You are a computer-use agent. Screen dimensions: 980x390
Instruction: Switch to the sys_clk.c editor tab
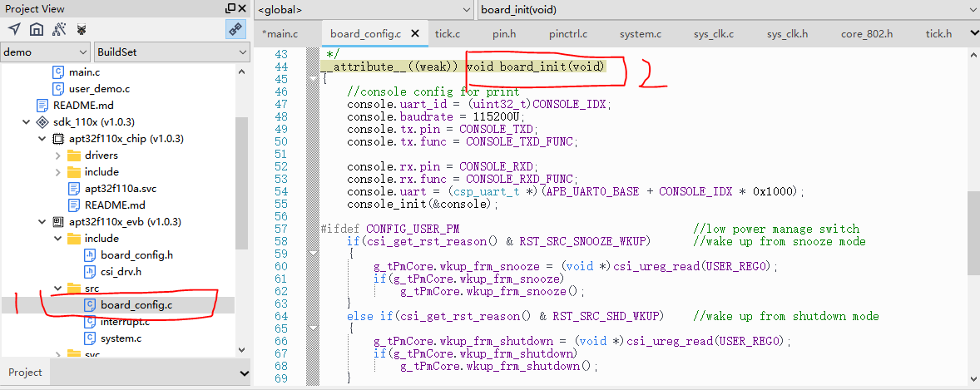[714, 34]
